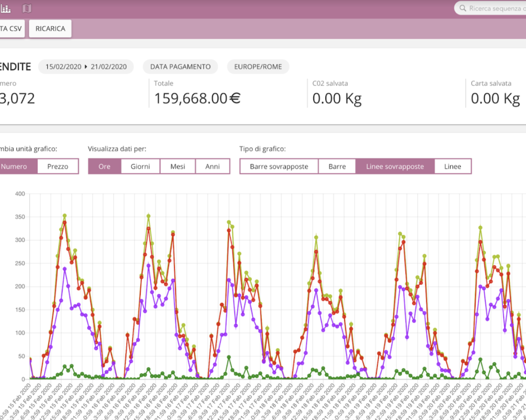Click in the Ricerca sequenza search field
526x420 pixels.
coord(495,8)
